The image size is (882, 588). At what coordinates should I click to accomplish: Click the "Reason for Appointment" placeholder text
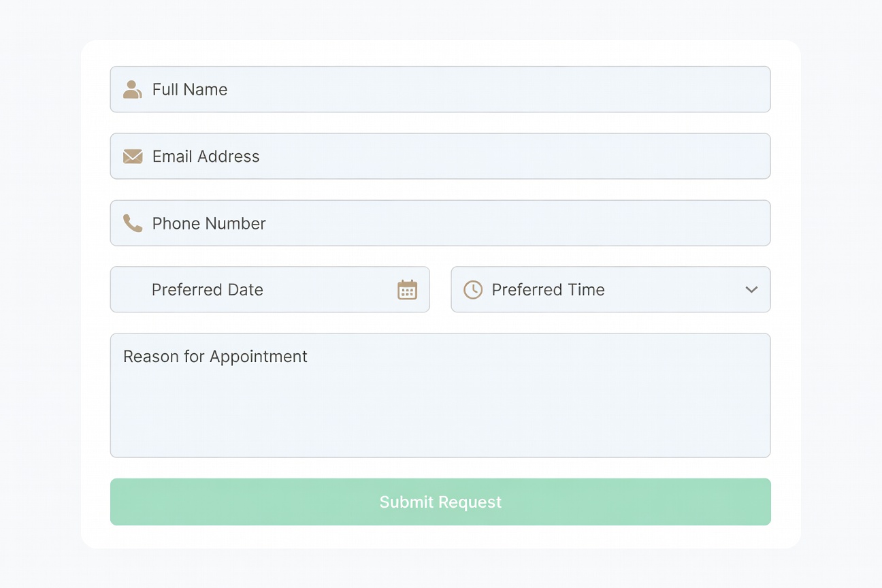pos(215,357)
